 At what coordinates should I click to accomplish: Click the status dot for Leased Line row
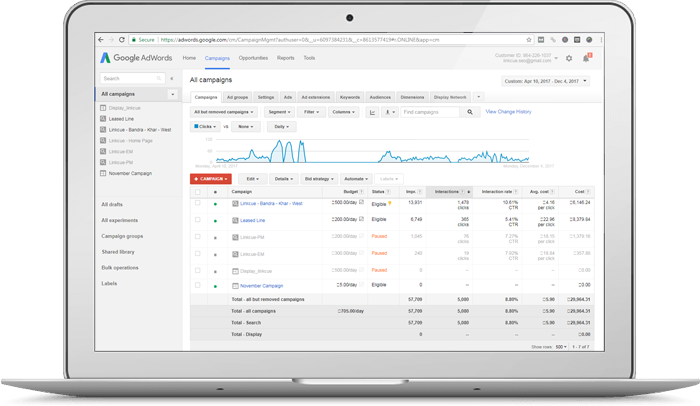coord(215,221)
